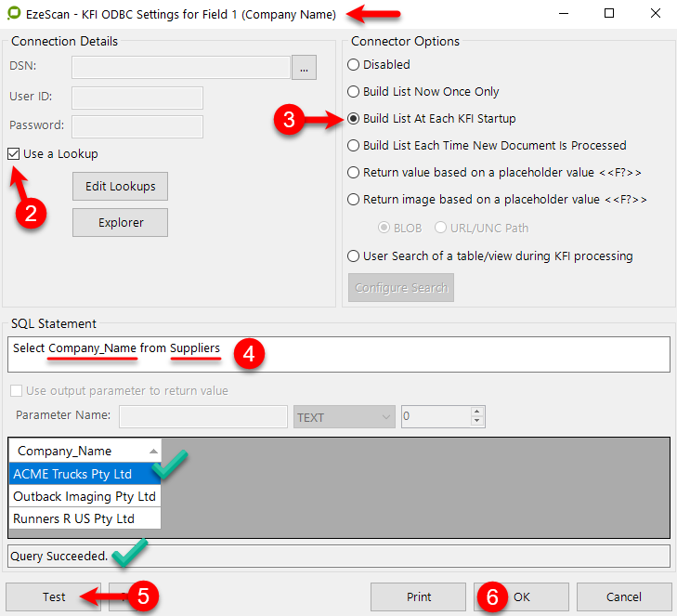
Task: Select Build List Now Once Only
Action: click(353, 92)
